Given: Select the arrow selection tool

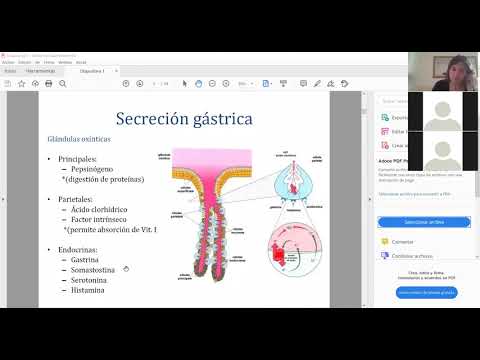Looking at the screenshot, I should 185,84.
